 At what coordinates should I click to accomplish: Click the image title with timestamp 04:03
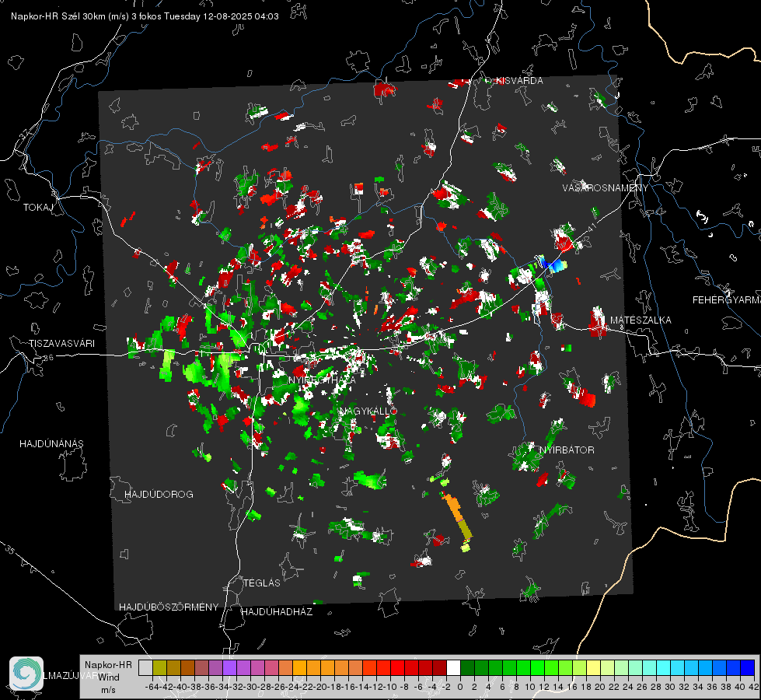click(145, 16)
